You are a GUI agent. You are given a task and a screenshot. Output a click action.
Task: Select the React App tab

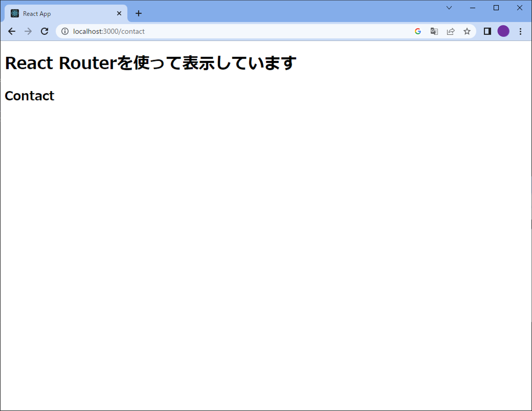pyautogui.click(x=66, y=13)
